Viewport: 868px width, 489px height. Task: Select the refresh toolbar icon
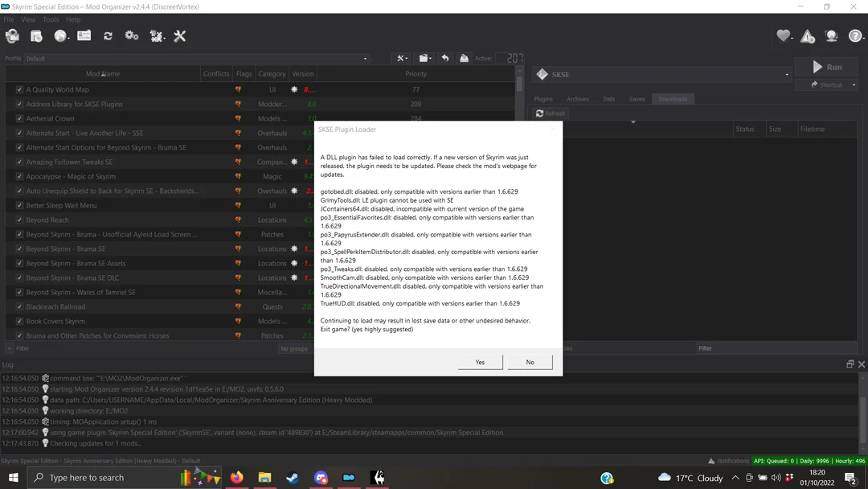click(108, 36)
